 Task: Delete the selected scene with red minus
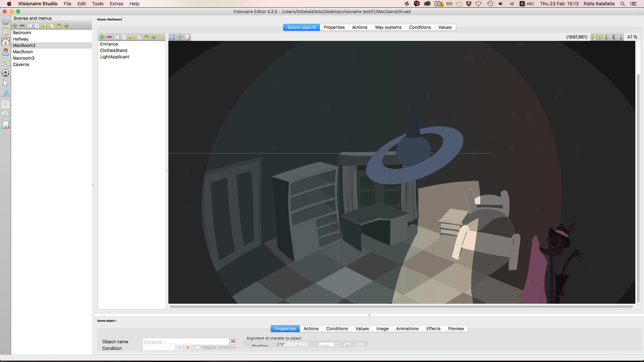[x=22, y=26]
